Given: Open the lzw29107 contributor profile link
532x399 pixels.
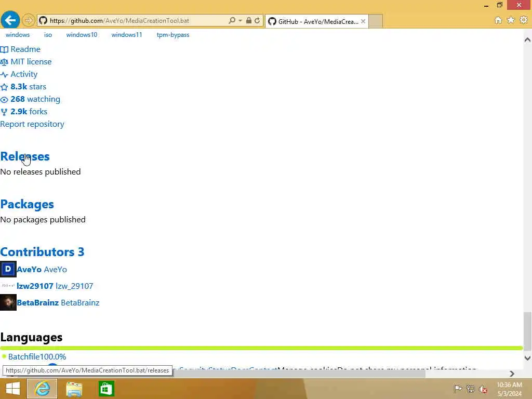Looking at the screenshot, I should coord(55,286).
